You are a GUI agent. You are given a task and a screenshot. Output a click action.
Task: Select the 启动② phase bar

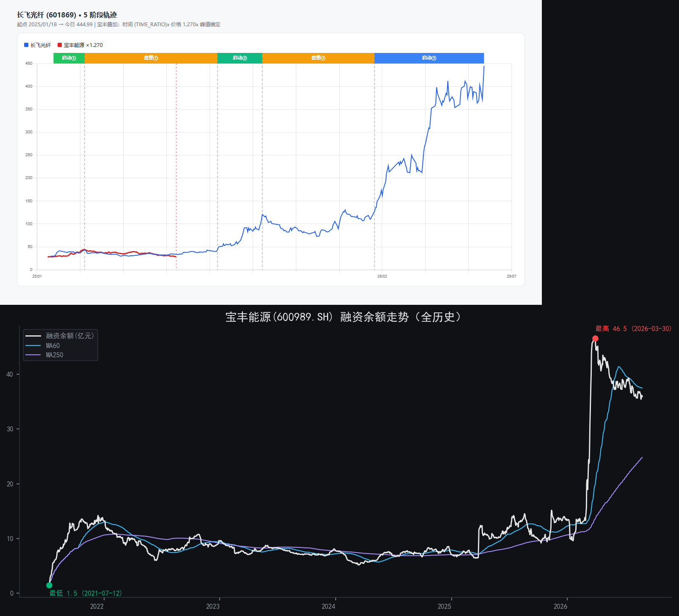(x=240, y=58)
